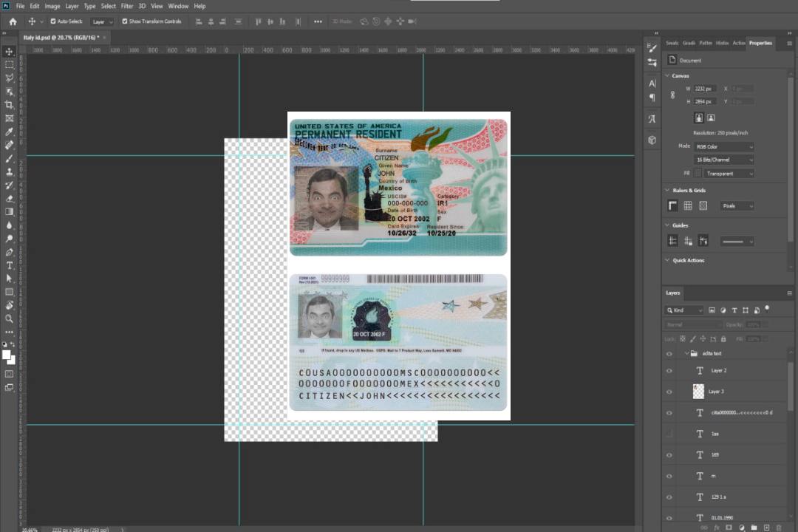Hide Layer 2 using eye icon

[x=669, y=371]
